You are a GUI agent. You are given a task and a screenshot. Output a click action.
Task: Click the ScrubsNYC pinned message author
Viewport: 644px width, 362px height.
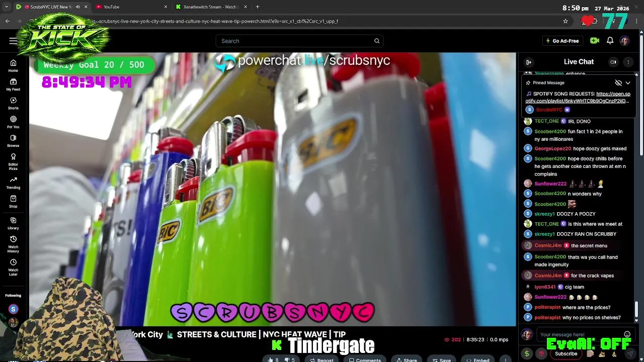point(549,110)
